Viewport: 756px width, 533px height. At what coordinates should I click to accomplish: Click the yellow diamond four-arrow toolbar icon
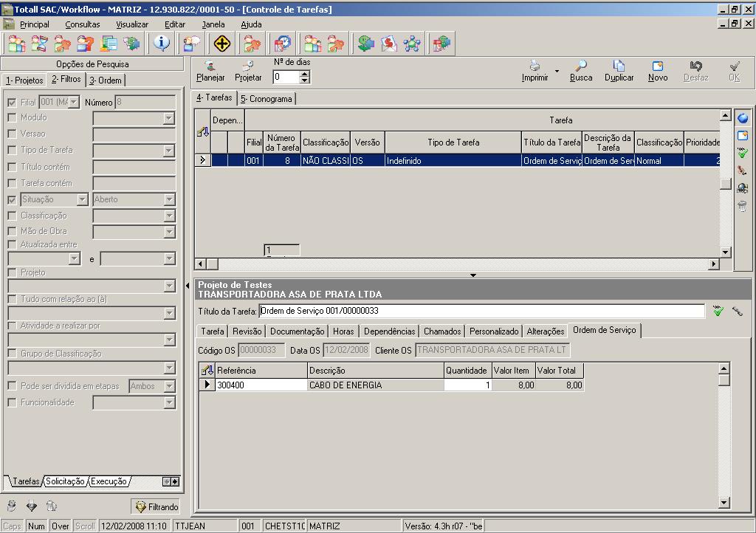click(221, 44)
